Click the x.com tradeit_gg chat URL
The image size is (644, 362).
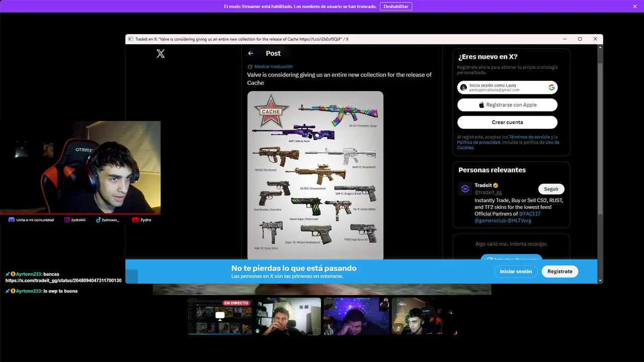63,281
